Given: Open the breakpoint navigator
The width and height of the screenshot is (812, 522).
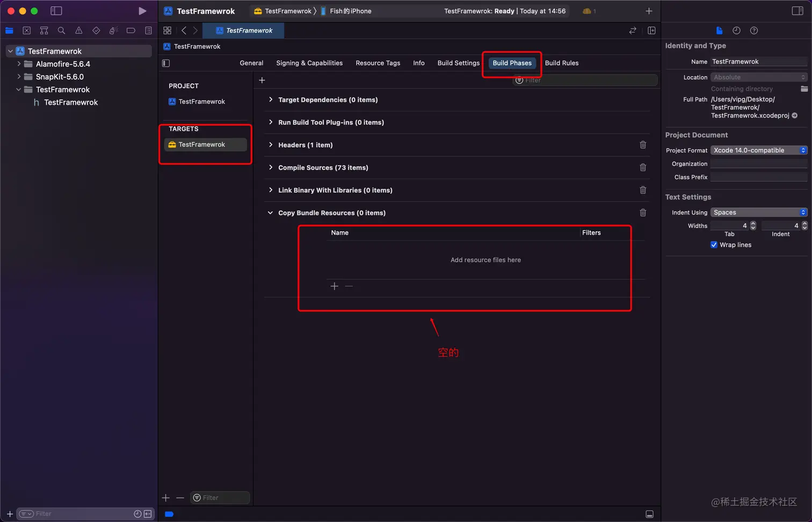Looking at the screenshot, I should pyautogui.click(x=131, y=31).
